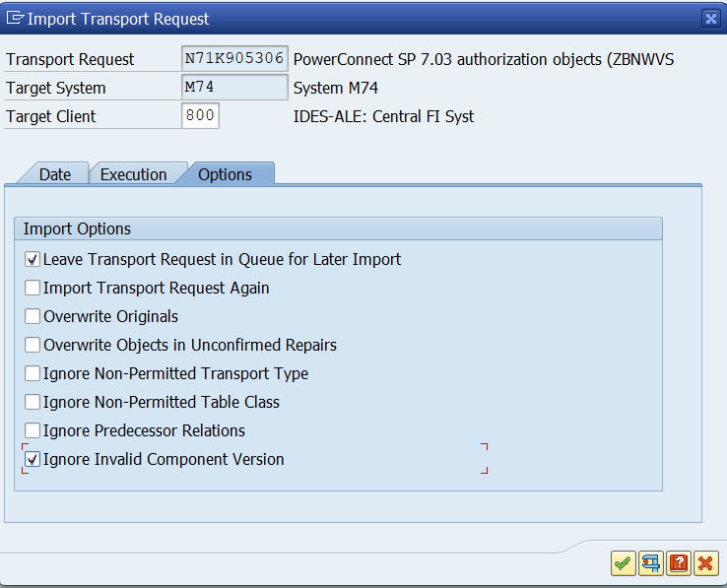The height and width of the screenshot is (588, 727).
Task: Uncheck Ignore Invalid Component Version
Action: click(33, 460)
